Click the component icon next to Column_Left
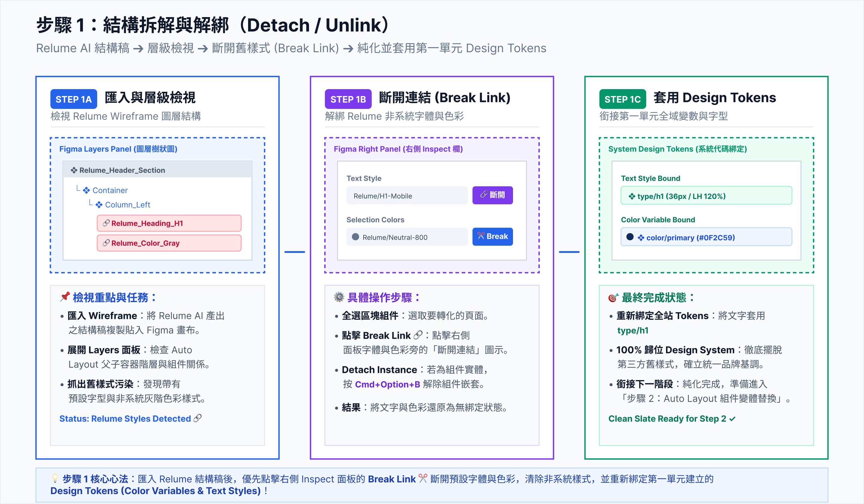Image resolution: width=864 pixels, height=504 pixels. [x=99, y=205]
